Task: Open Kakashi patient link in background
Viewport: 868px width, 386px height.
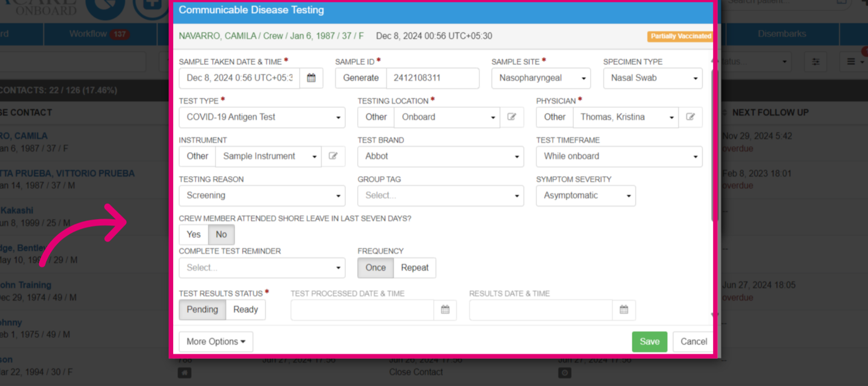Action: point(17,210)
